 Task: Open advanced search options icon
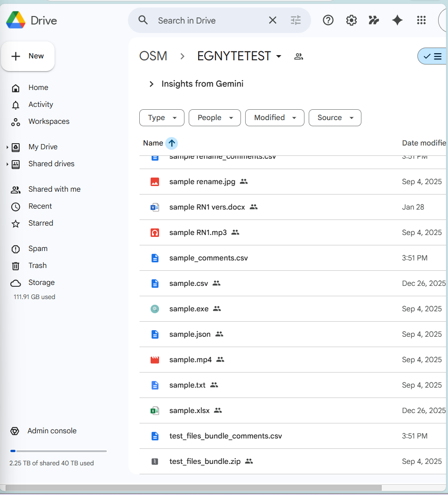point(296,20)
